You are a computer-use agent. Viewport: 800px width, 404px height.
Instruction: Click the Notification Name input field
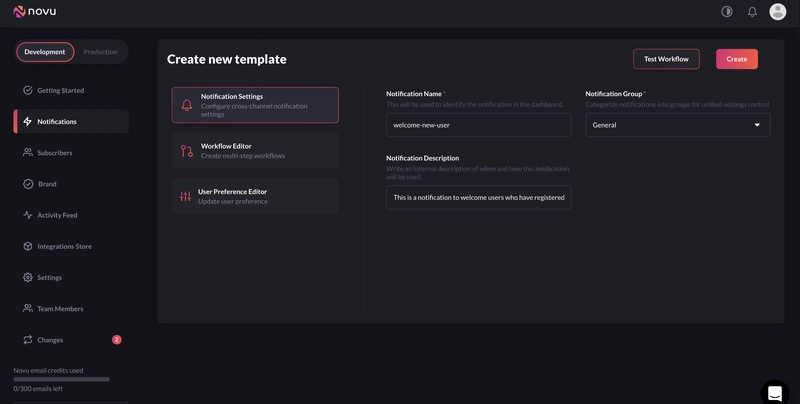[x=478, y=125]
